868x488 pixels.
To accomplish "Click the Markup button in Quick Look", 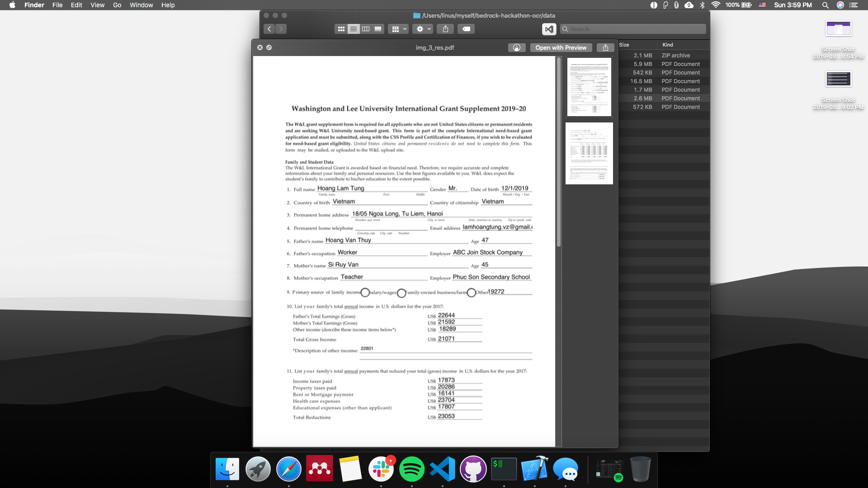I will 517,47.
